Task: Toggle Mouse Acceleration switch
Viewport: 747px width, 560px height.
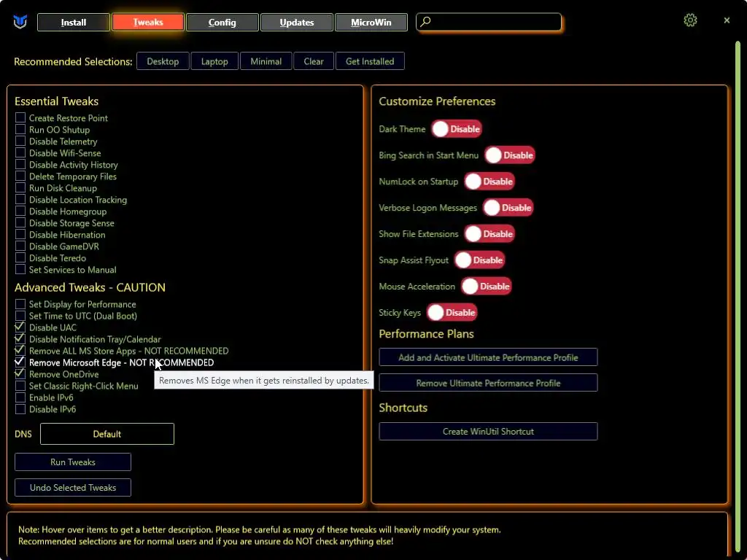Action: [486, 286]
